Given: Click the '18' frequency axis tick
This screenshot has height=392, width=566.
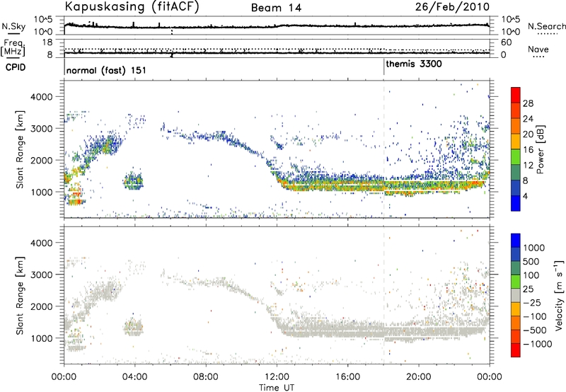Looking at the screenshot, I should (47, 42).
